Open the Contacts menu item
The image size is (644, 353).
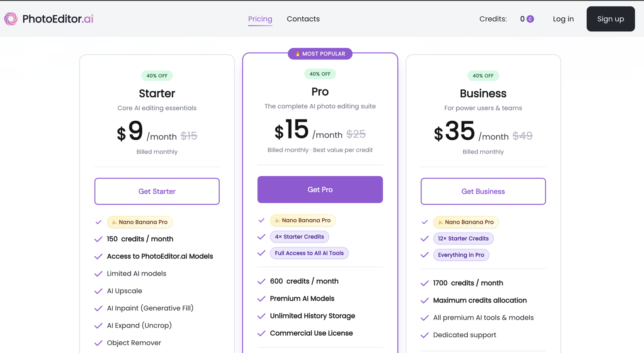click(303, 19)
